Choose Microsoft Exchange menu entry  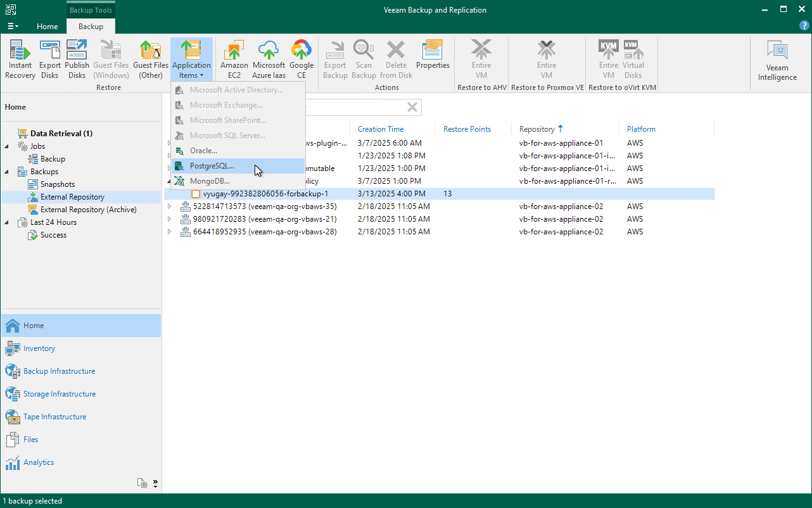click(238, 105)
